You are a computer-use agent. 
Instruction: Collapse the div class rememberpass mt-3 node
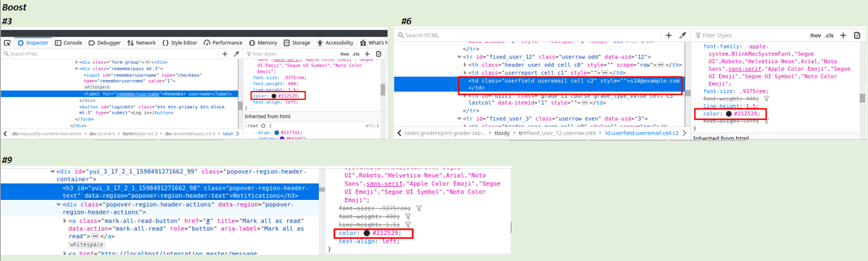coord(76,69)
